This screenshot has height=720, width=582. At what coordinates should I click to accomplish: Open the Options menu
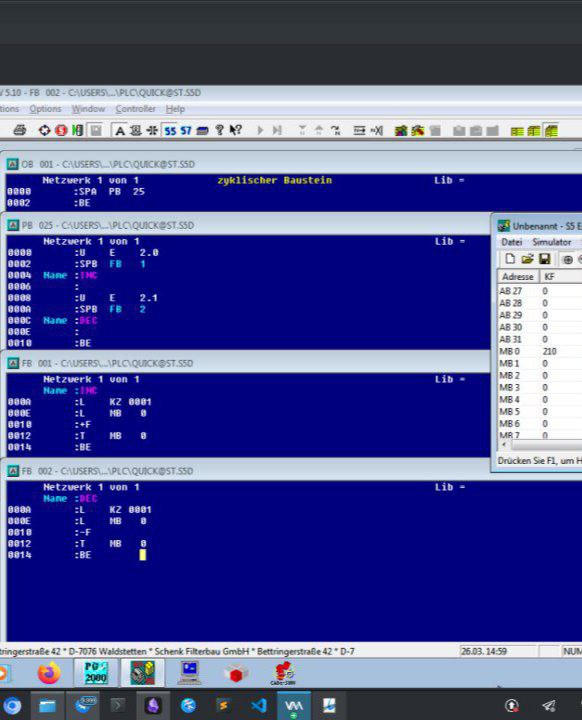click(45, 109)
